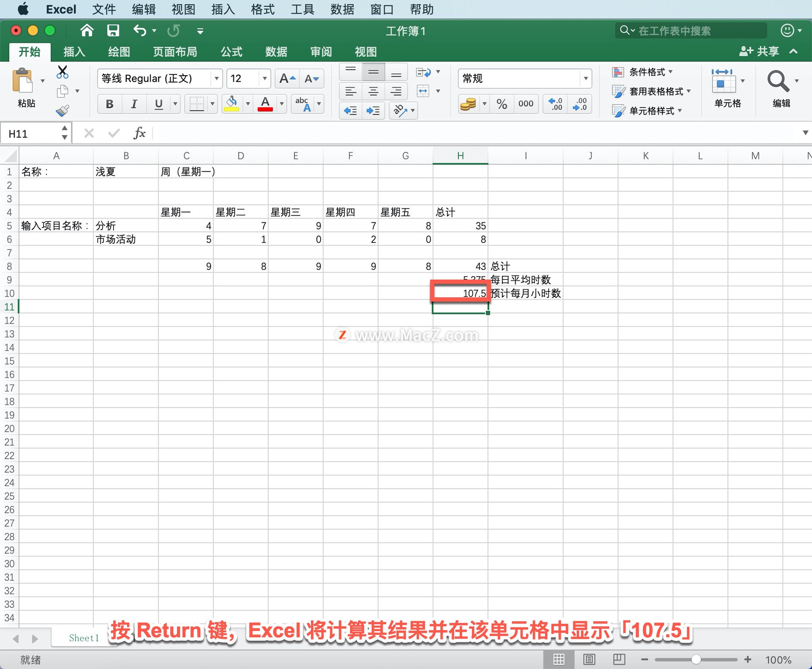Select the Sheet1 tab
Image resolution: width=812 pixels, height=669 pixels.
pos(84,638)
